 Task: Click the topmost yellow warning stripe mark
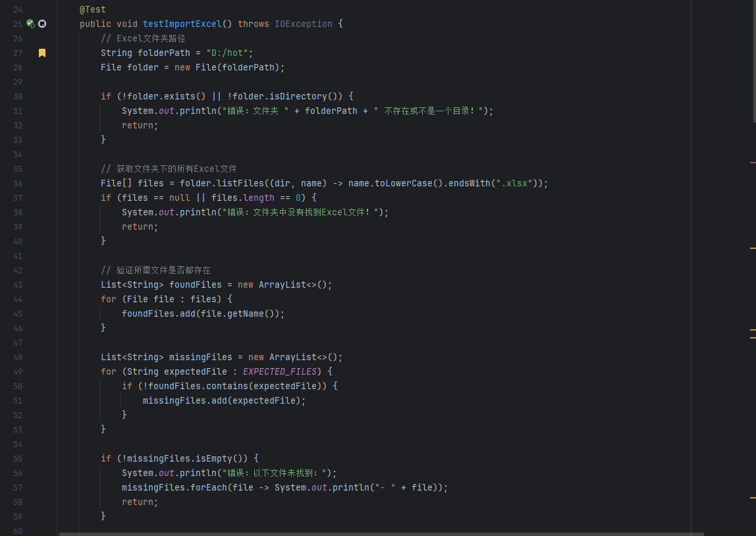[753, 248]
